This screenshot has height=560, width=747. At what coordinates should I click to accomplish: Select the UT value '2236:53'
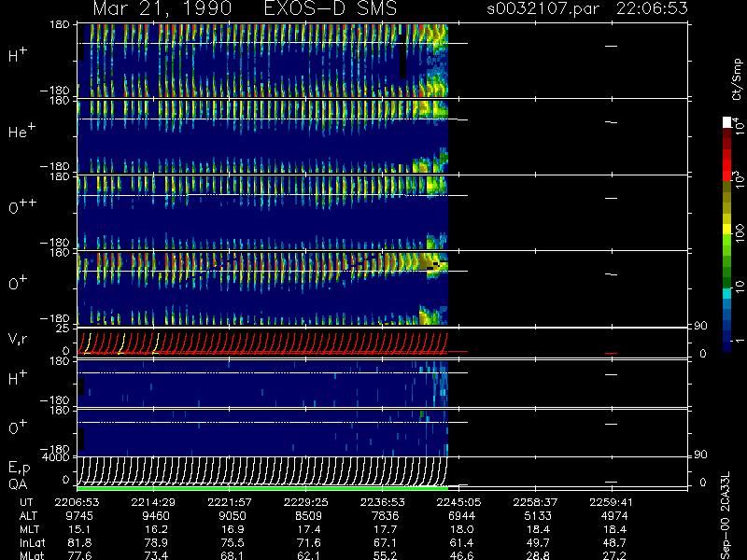[x=383, y=502]
